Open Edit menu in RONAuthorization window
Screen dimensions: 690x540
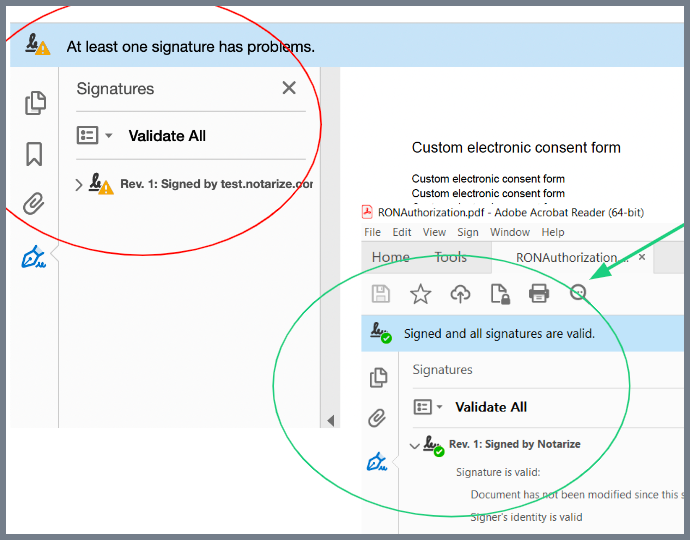pos(402,232)
